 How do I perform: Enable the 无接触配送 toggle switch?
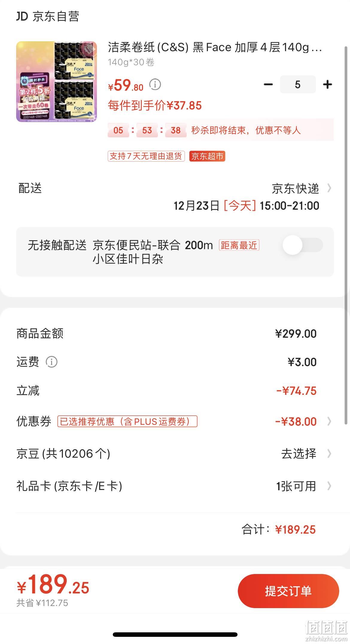point(303,245)
